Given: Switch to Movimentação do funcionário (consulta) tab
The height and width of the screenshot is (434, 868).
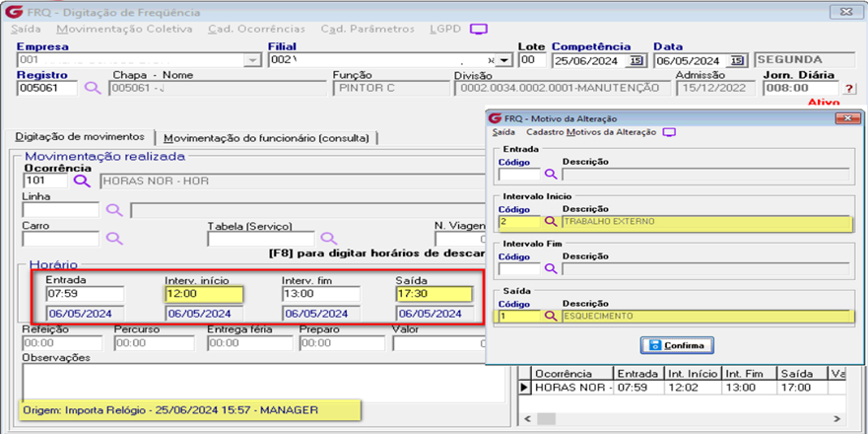Looking at the screenshot, I should 266,137.
